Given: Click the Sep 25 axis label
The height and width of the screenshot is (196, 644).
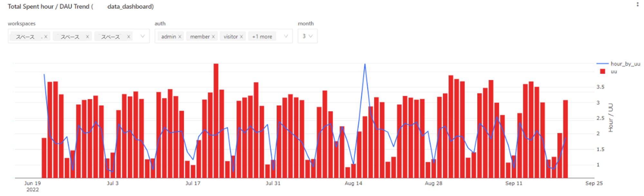Looking at the screenshot, I should coord(594,183).
